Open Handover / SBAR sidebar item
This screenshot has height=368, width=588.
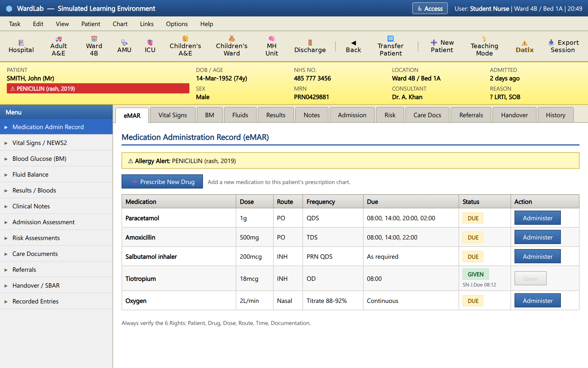click(x=56, y=285)
